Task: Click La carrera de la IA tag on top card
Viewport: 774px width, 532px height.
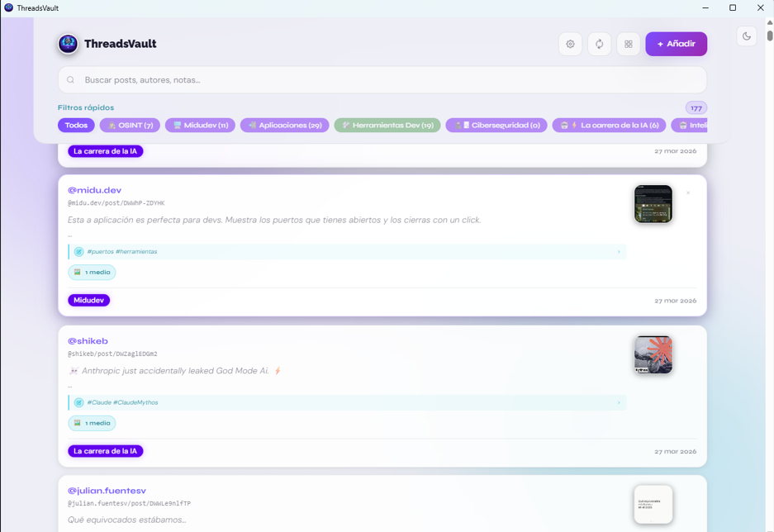Action: tap(105, 151)
